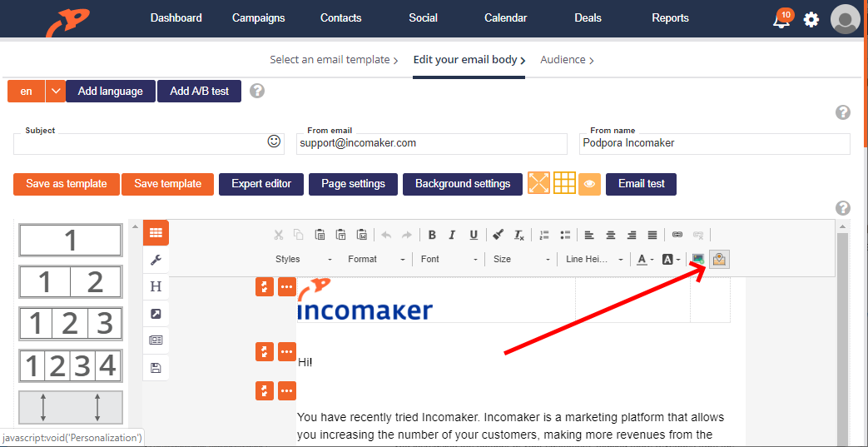
Task: Toggle bulleted list
Action: click(x=565, y=235)
